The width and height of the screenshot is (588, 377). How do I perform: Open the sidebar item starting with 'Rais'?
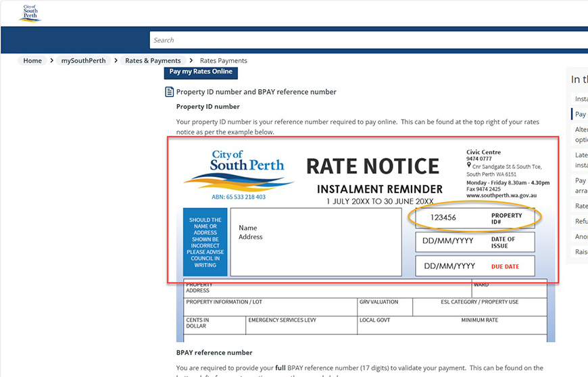tap(580, 252)
